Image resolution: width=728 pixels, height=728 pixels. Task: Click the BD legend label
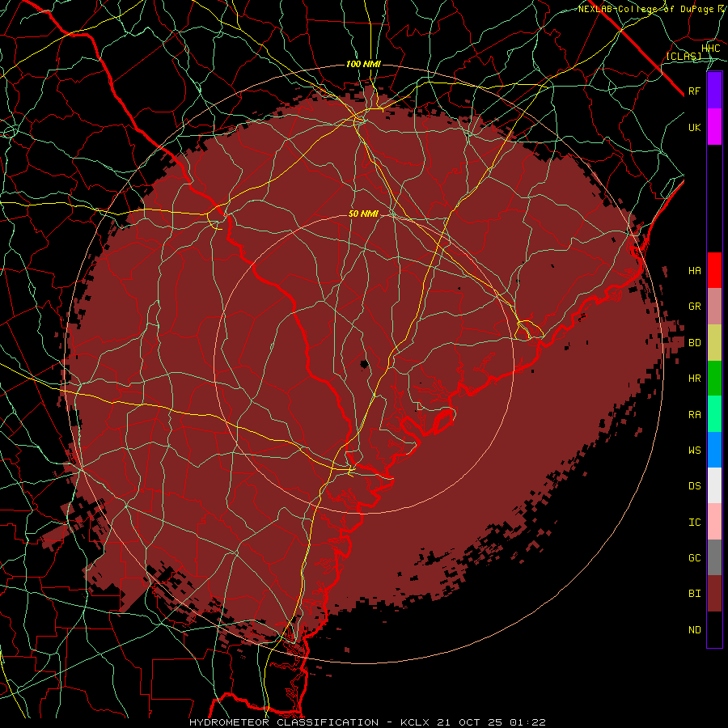(x=694, y=343)
